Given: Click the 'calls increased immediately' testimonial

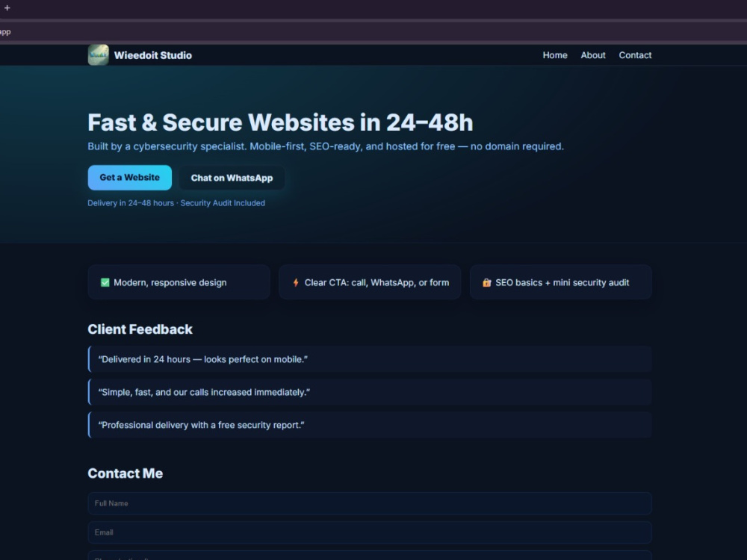Looking at the screenshot, I should point(370,393).
